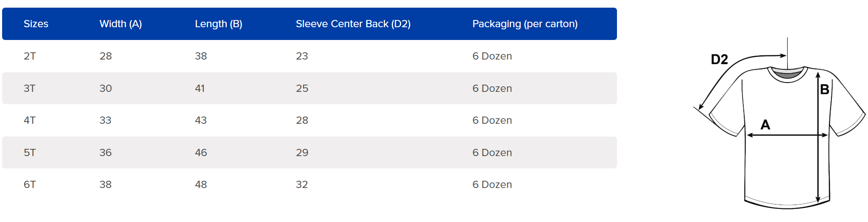This screenshot has height=222, width=868.
Task: Click the A width label on diagram
Action: tap(765, 125)
